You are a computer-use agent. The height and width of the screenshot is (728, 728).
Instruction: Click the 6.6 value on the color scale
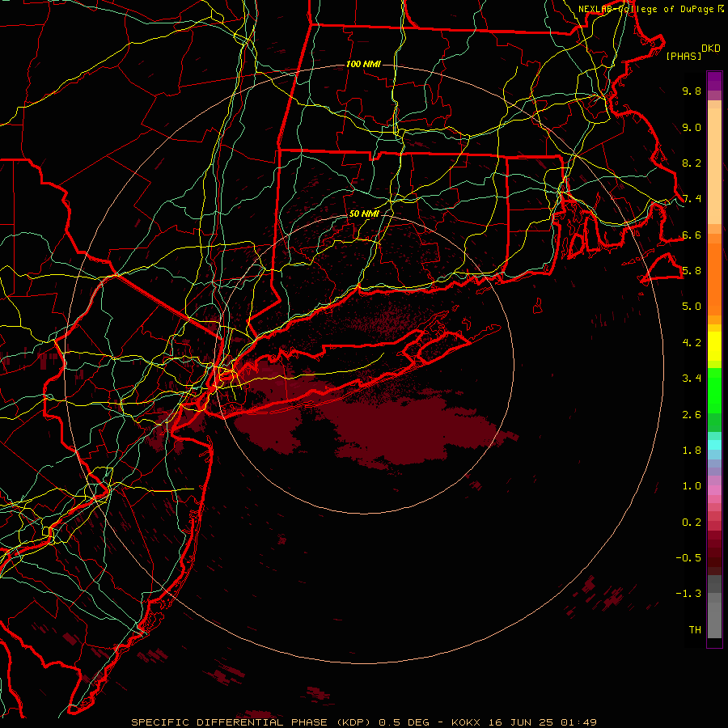(692, 235)
